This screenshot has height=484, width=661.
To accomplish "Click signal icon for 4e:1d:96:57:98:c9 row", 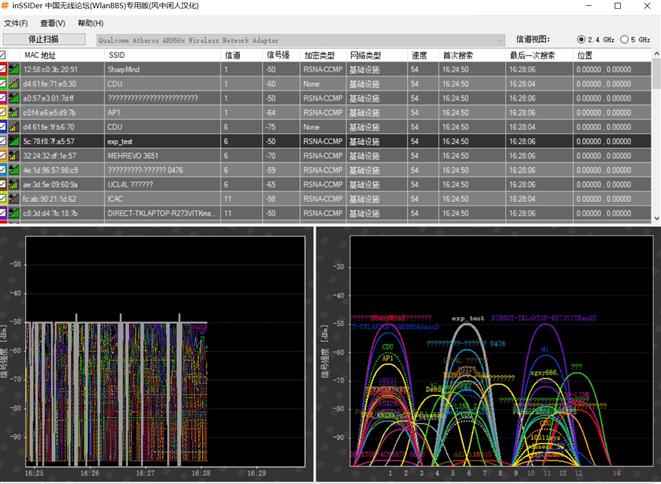I will pyautogui.click(x=14, y=170).
